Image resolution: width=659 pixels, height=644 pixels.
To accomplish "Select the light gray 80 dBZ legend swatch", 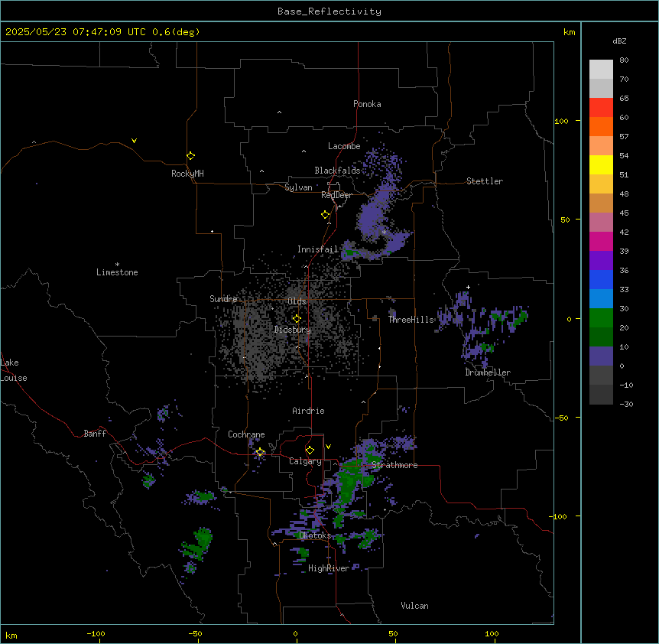I will (601, 70).
